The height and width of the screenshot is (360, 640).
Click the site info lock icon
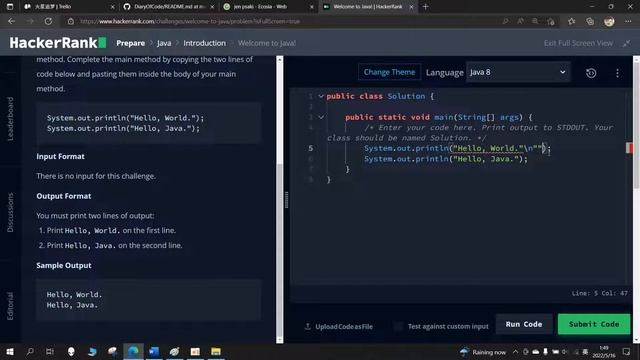point(71,21)
